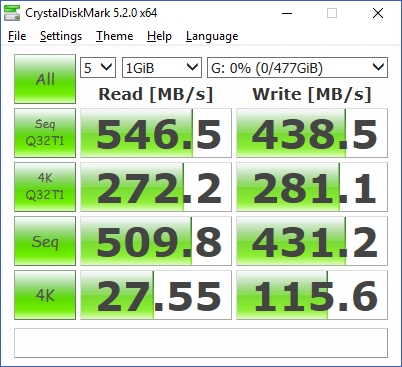Click the 4K Q32T1 write result 281.1
This screenshot has width=402, height=367.
[x=312, y=187]
